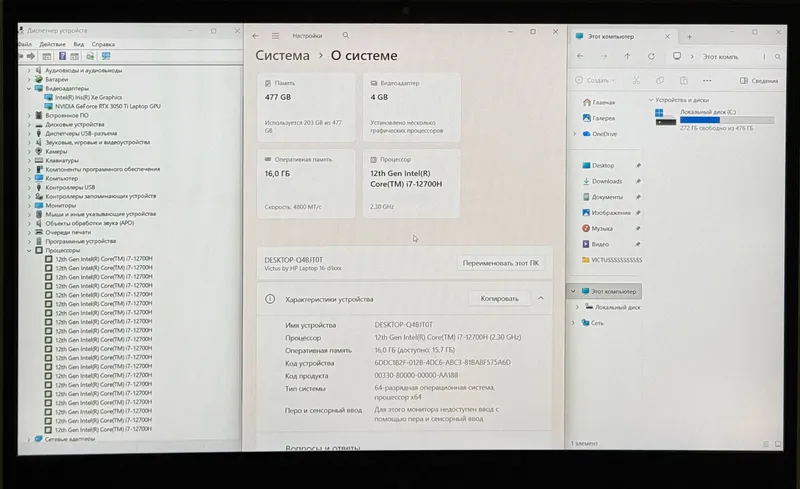Click device ID value 6DDC1B2F text
The image size is (800, 489).
tap(442, 362)
